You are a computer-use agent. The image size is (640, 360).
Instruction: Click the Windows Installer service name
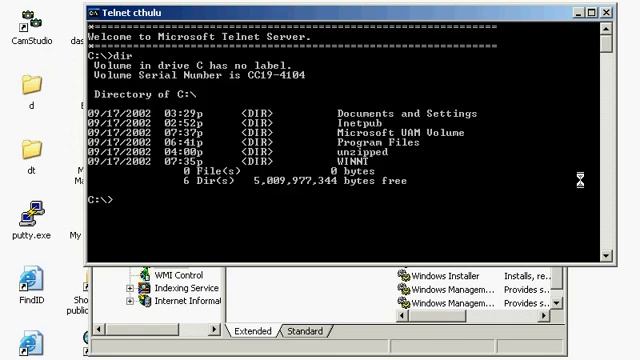445,276
